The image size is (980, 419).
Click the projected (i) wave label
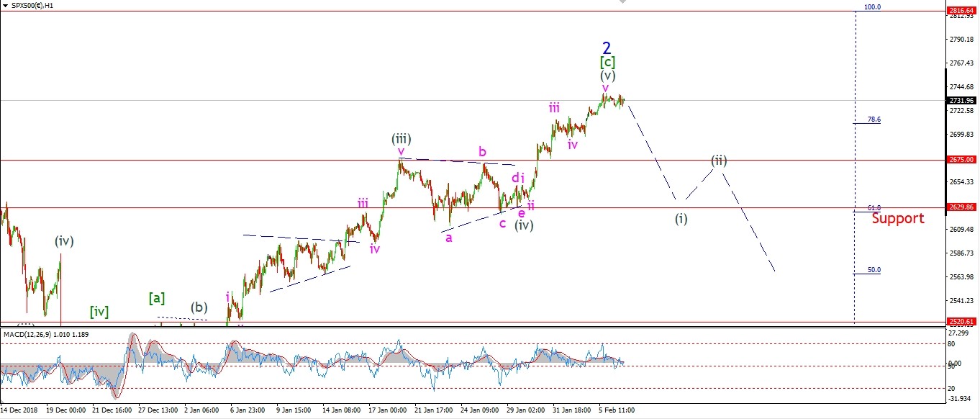(x=681, y=218)
